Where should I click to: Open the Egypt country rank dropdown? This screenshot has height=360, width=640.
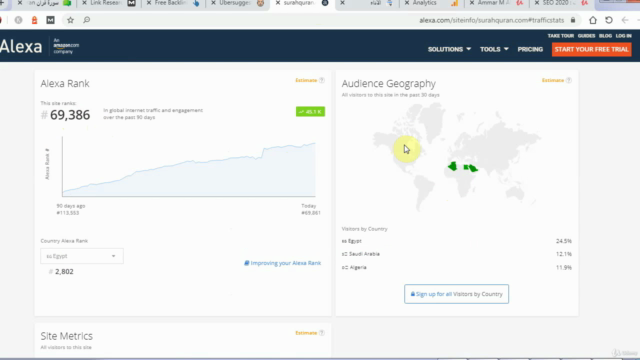[x=82, y=256]
